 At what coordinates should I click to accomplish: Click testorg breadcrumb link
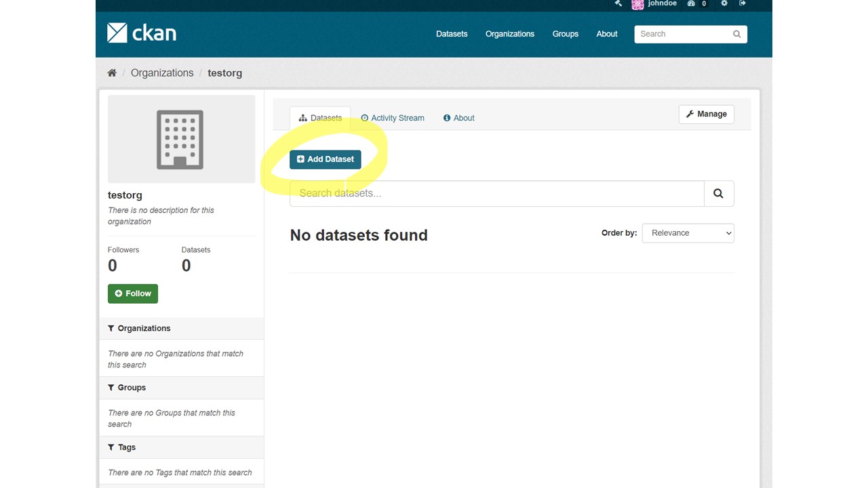(x=224, y=73)
